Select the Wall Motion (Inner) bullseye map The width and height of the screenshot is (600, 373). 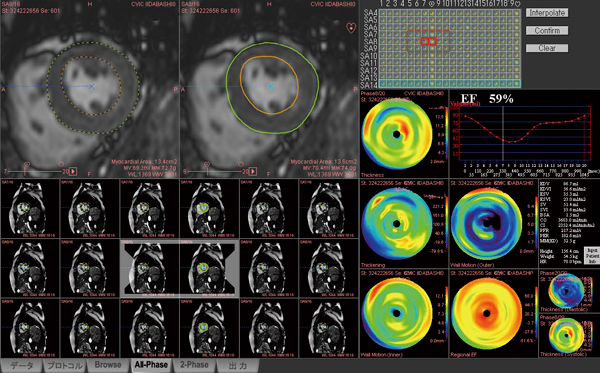[396, 313]
